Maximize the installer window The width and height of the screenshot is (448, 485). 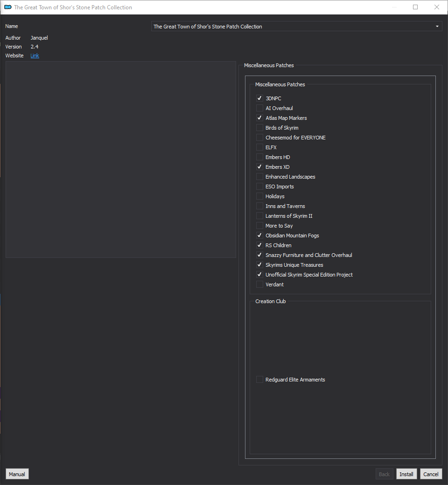[x=415, y=7]
